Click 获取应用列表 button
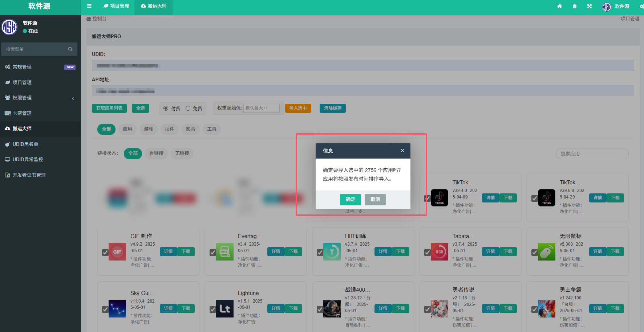 coord(109,108)
